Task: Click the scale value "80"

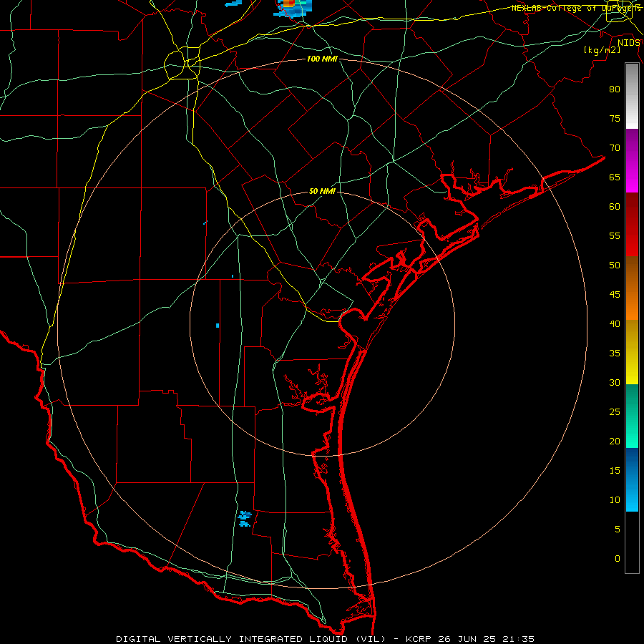Action: [615, 89]
